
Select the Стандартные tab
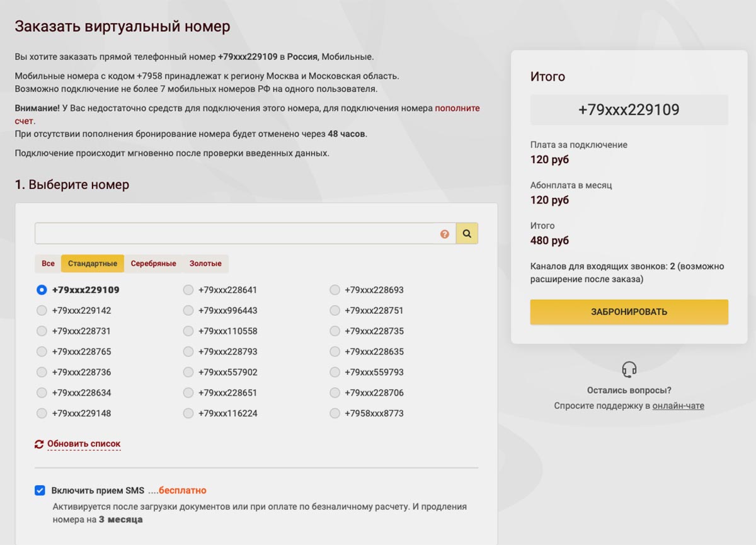pyautogui.click(x=93, y=263)
